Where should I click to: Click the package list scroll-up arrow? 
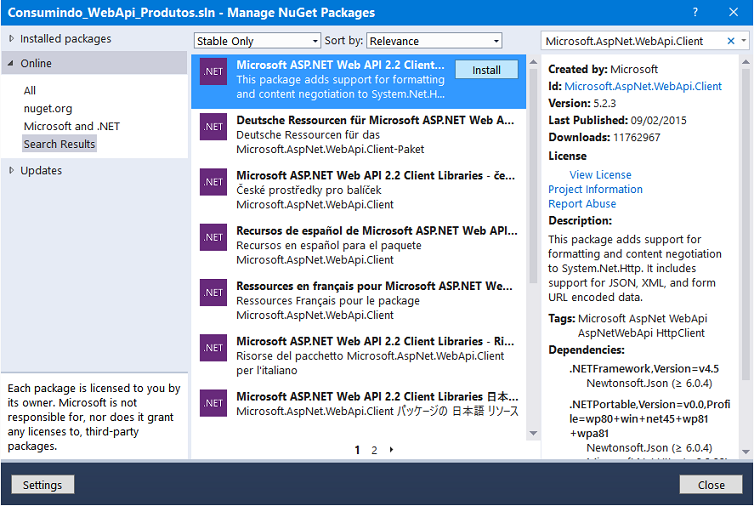(533, 62)
